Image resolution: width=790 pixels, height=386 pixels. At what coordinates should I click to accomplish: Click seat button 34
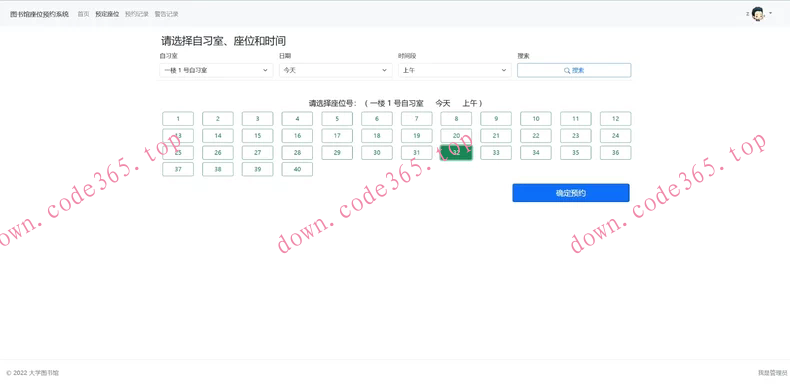536,153
